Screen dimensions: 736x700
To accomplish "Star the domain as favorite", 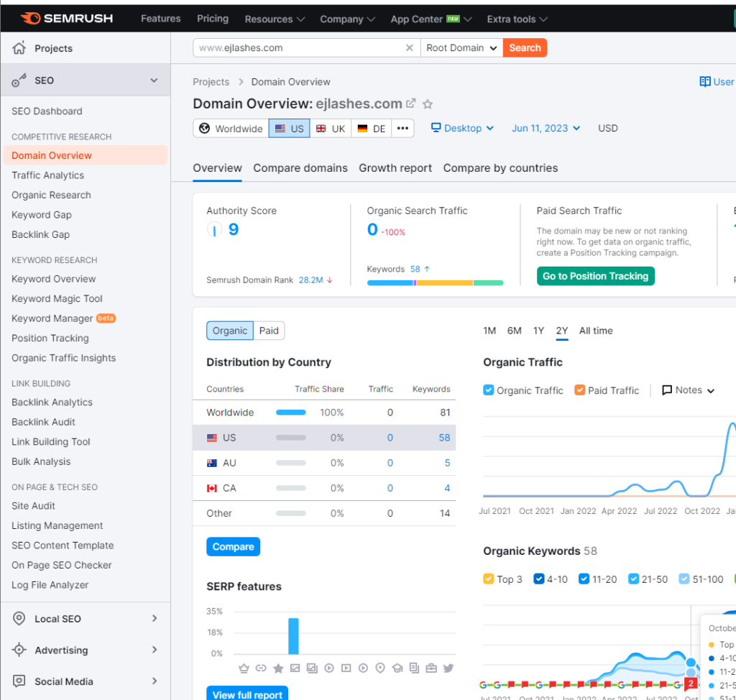I will pyautogui.click(x=428, y=104).
